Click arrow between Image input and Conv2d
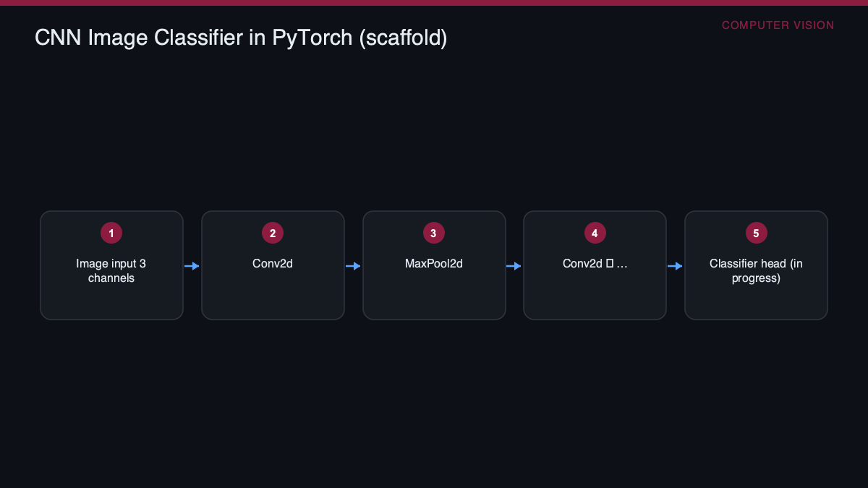This screenshot has width=868, height=488. click(x=192, y=266)
